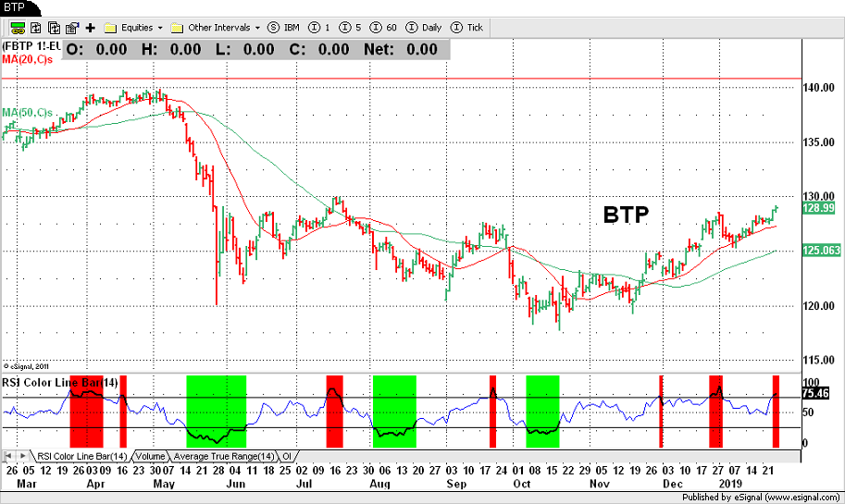The height and width of the screenshot is (504, 845).
Task: Click the left tab-scroll arrow
Action: 8,457
